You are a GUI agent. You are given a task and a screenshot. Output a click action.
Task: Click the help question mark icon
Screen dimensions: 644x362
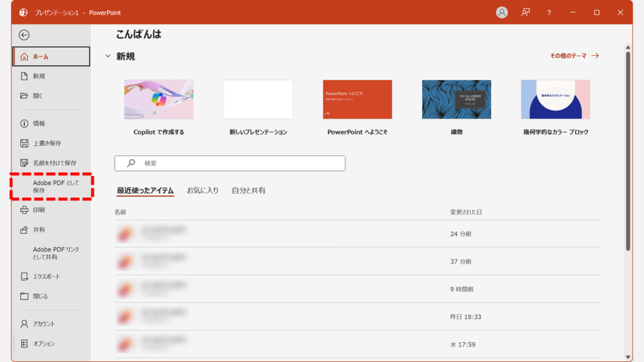point(549,12)
